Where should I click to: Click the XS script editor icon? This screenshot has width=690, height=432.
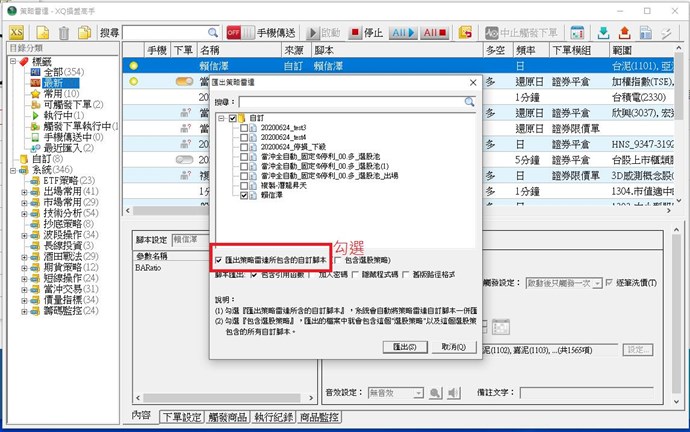click(16, 33)
